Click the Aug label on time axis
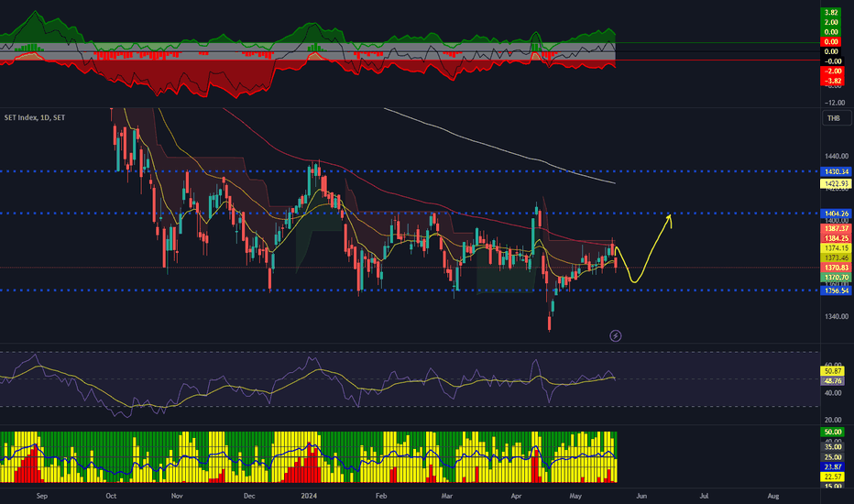This screenshot has width=854, height=504. 773,497
